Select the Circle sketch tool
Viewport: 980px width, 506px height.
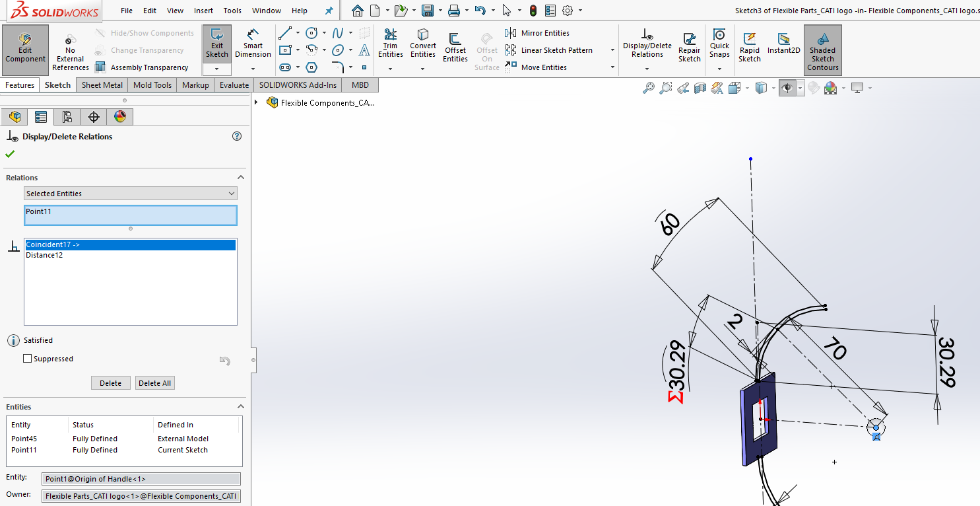pyautogui.click(x=312, y=33)
